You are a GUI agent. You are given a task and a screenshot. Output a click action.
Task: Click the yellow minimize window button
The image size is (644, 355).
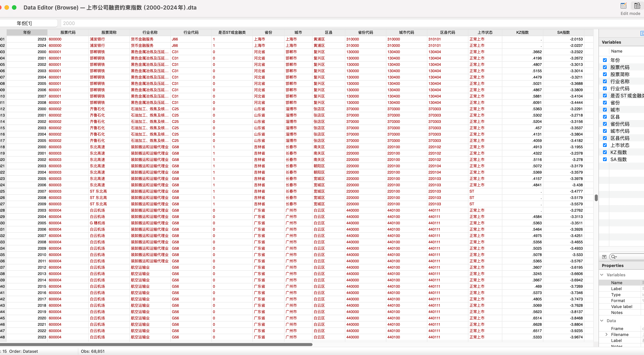pyautogui.click(x=7, y=7)
